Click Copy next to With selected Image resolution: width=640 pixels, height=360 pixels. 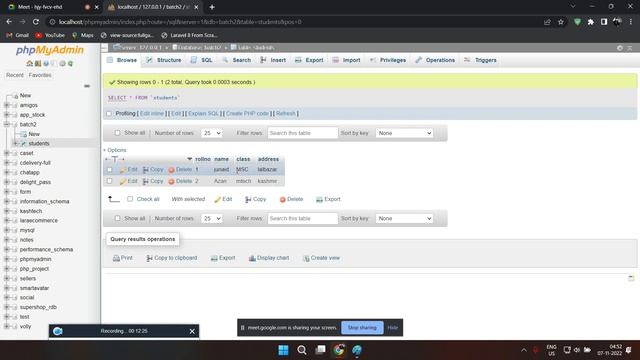[x=256, y=199]
